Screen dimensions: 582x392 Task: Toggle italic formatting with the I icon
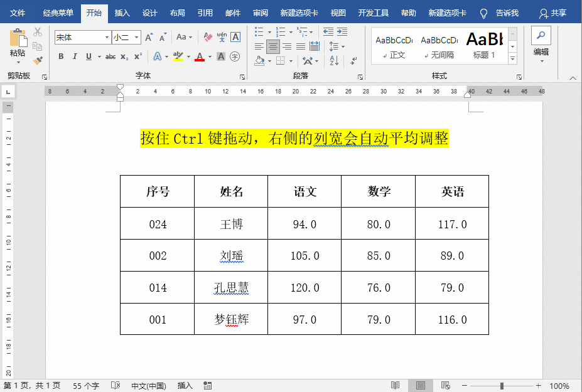[75, 56]
